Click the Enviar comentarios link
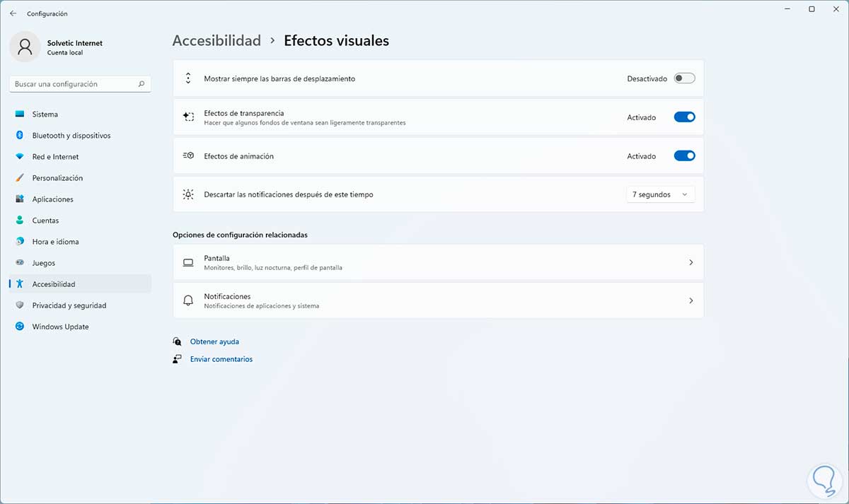The width and height of the screenshot is (849, 504). [x=221, y=359]
